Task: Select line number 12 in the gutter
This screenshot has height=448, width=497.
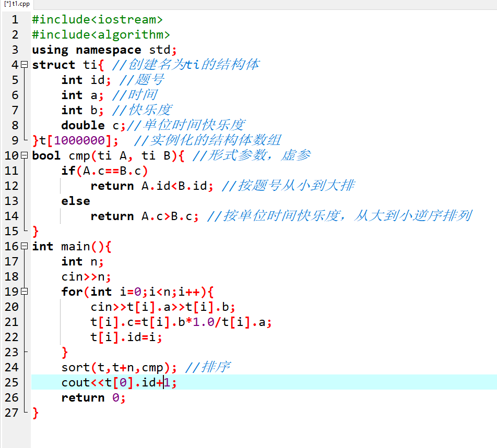Action: (x=11, y=186)
